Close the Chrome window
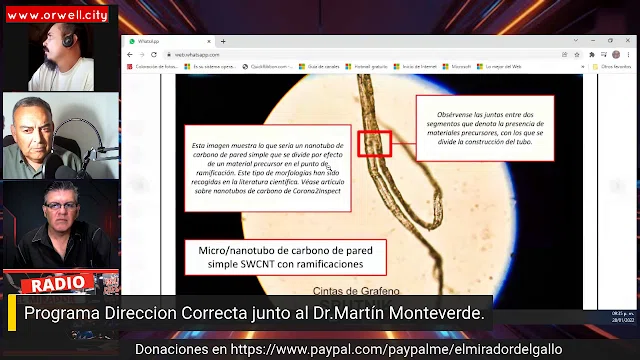Viewport: 640px width, 360px height. (628, 40)
